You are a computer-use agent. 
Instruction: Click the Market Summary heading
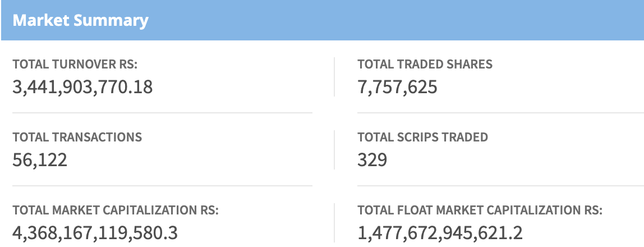(80, 21)
